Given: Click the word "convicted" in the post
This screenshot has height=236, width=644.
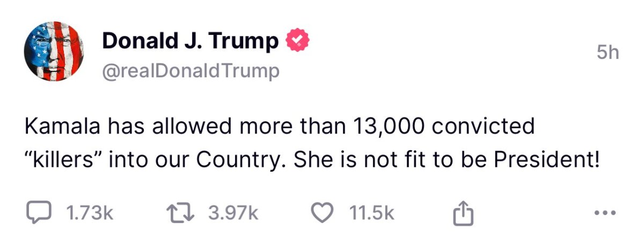Looking at the screenshot, I should click(484, 127).
